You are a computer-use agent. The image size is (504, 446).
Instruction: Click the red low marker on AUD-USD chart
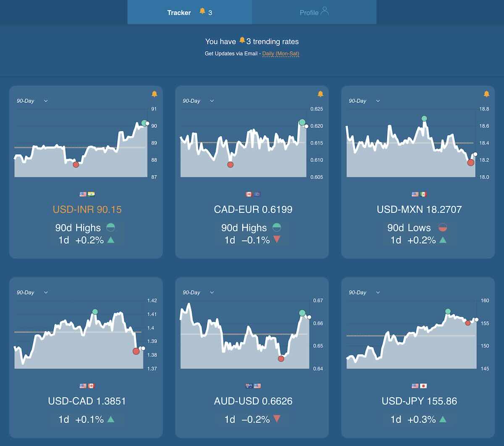(x=281, y=359)
